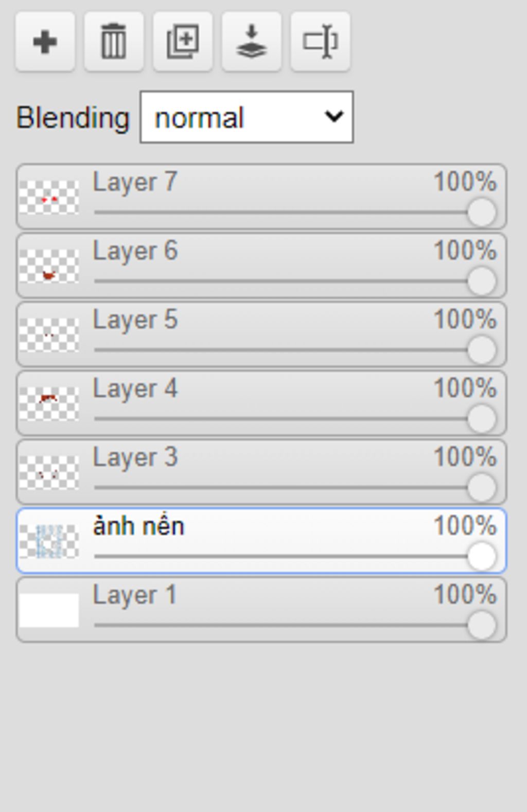
Task: Click the add new layer icon
Action: tap(45, 42)
